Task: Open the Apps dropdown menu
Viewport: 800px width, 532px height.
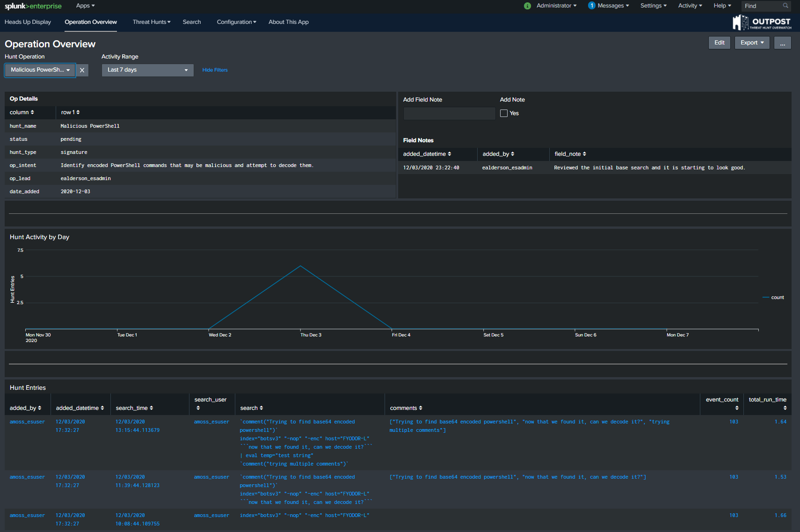Action: coord(85,6)
